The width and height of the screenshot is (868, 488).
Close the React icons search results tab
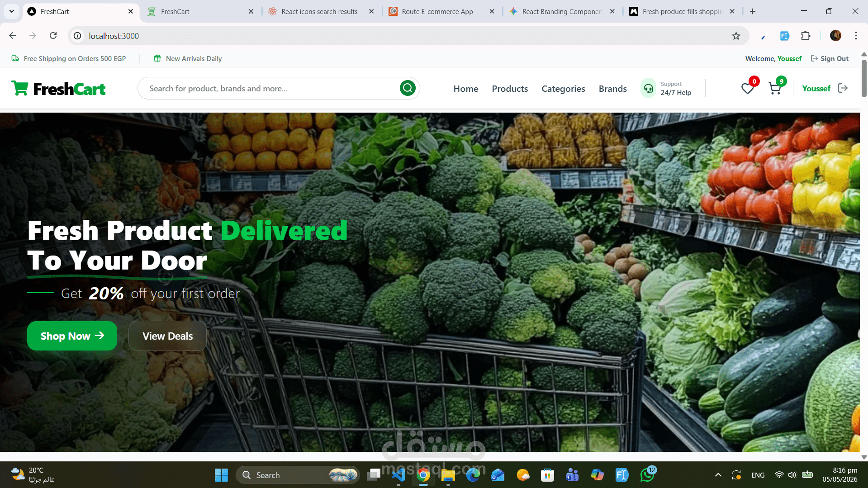click(x=371, y=11)
